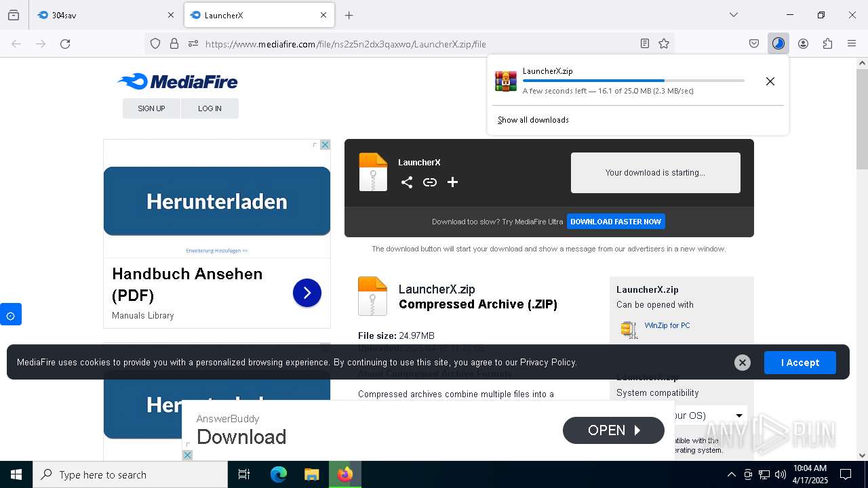Click SIGN UP button
Image resolution: width=868 pixels, height=488 pixels.
[x=151, y=108]
